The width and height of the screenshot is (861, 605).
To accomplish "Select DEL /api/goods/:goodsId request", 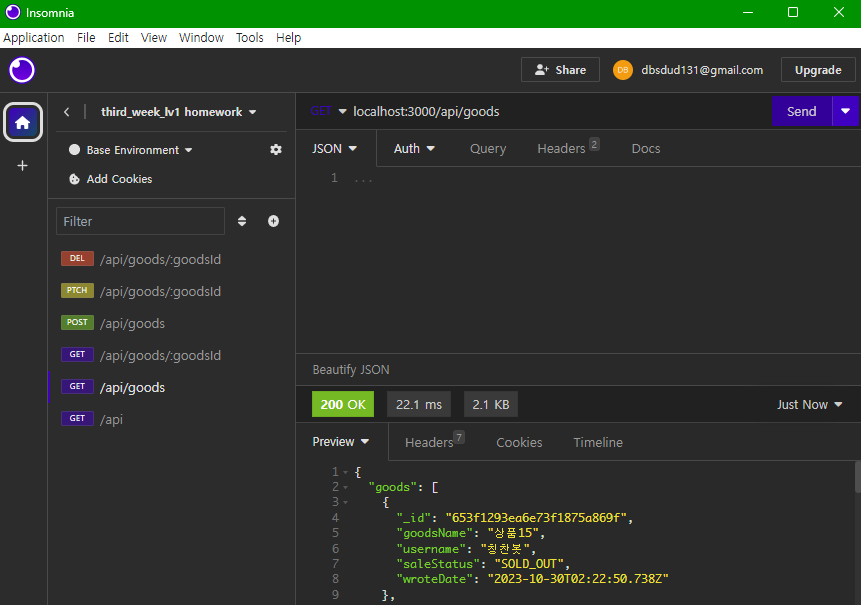I will [x=172, y=259].
